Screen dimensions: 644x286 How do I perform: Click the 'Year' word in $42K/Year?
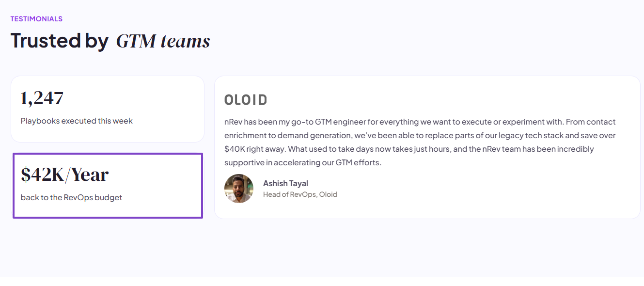pos(90,175)
